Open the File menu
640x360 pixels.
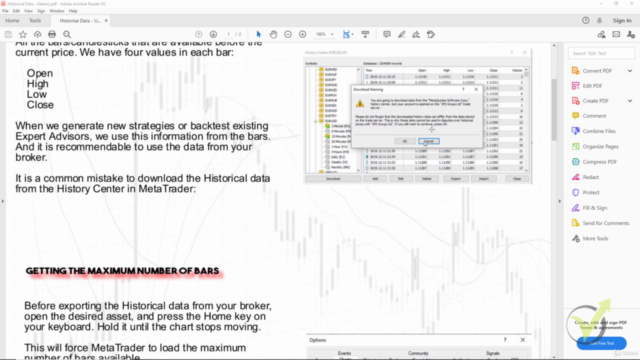point(5,11)
